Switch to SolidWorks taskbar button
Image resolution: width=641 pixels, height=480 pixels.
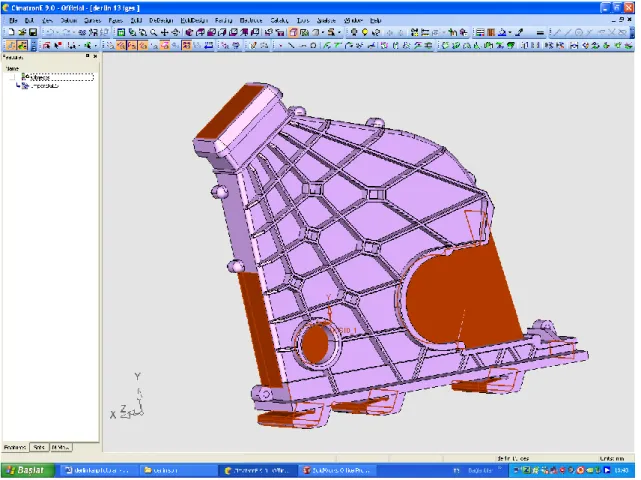336,470
